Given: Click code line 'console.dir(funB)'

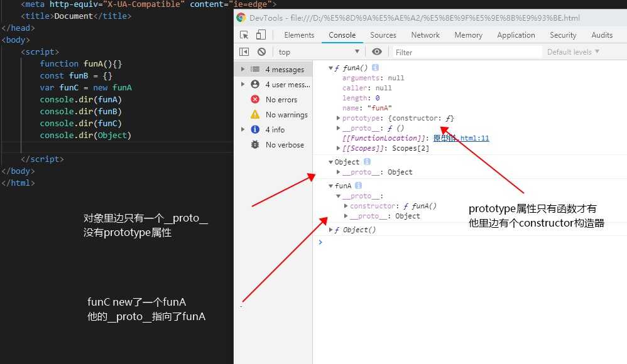Looking at the screenshot, I should (x=81, y=112).
